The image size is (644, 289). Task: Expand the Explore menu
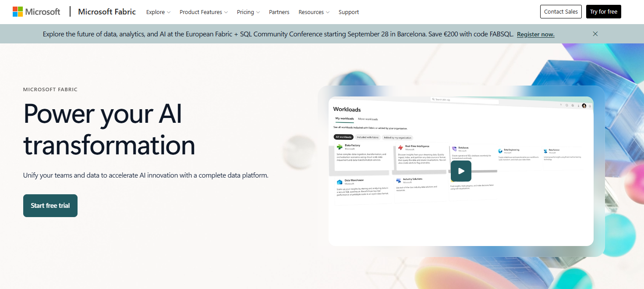click(158, 12)
